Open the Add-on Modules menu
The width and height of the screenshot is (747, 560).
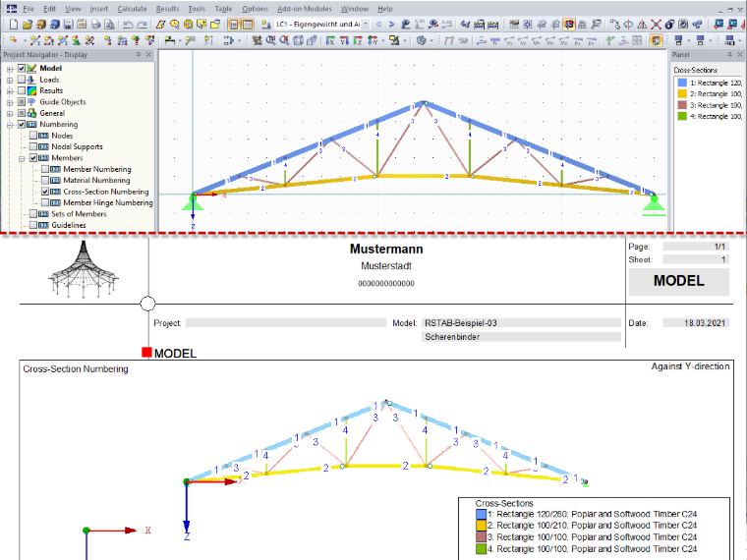(305, 9)
